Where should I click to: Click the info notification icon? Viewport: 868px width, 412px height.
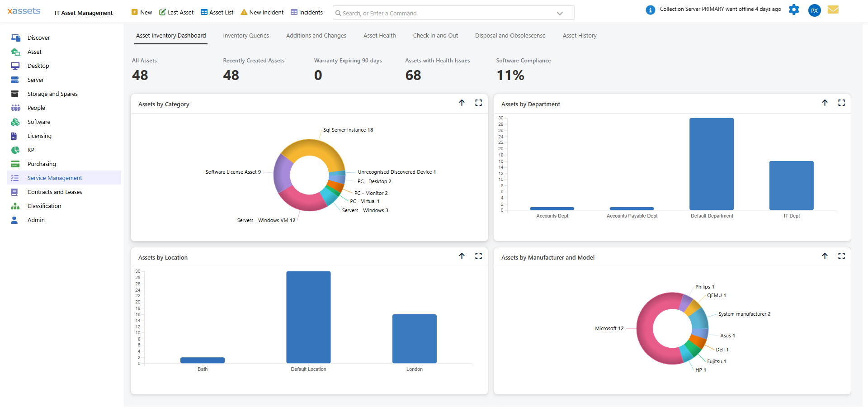click(650, 10)
